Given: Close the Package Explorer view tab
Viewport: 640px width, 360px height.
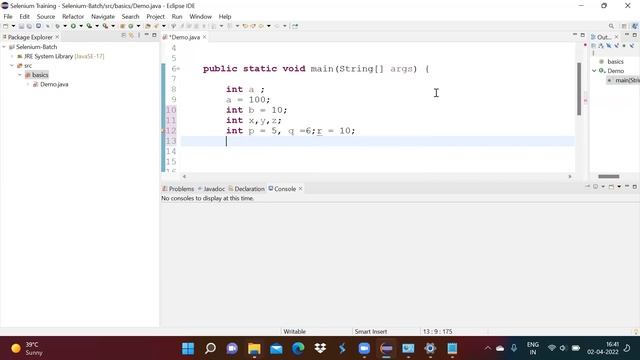Looking at the screenshot, I should coord(57,37).
